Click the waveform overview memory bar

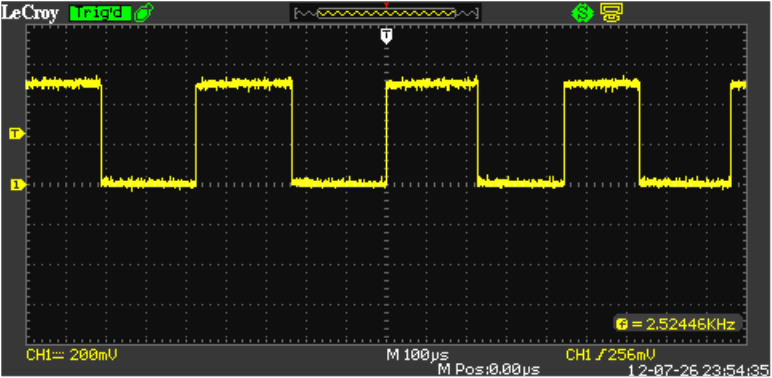386,13
